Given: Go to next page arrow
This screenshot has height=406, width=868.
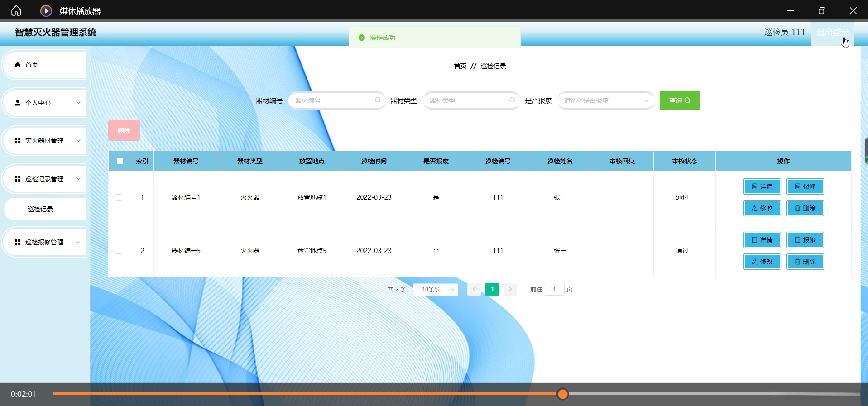Looking at the screenshot, I should [510, 289].
